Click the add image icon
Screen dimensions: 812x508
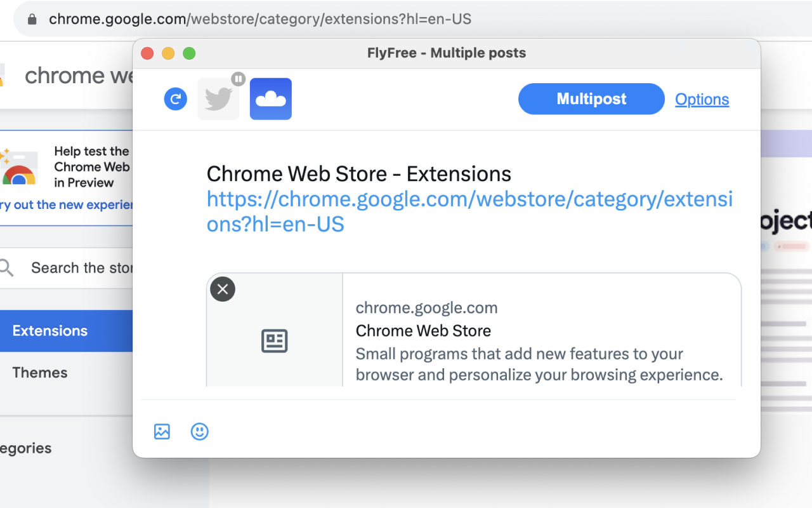pyautogui.click(x=162, y=432)
